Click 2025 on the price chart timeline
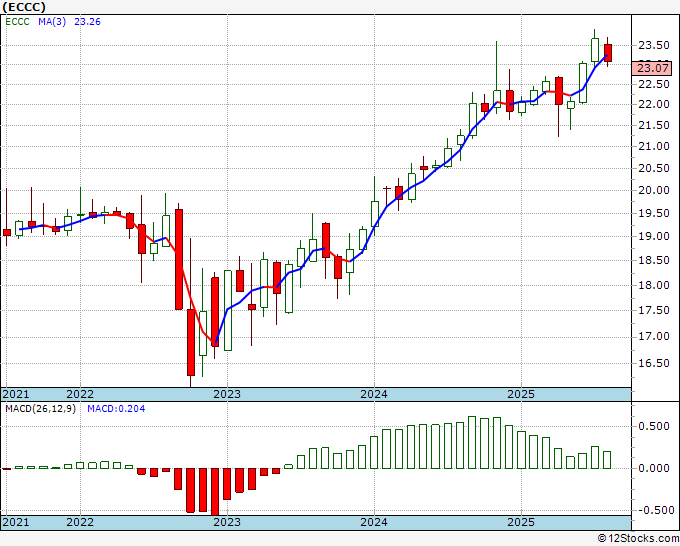Viewport: 680px width, 546px height. pyautogui.click(x=521, y=394)
